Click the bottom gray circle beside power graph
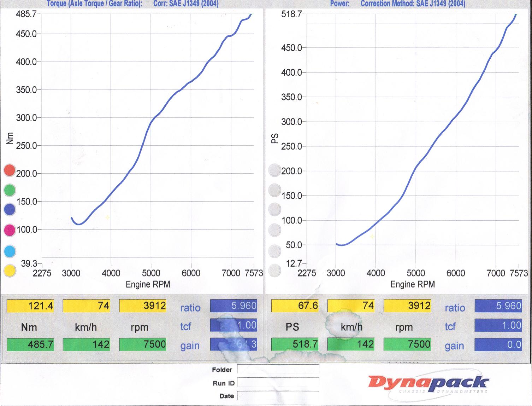The height and width of the screenshot is (406, 532). point(274,271)
